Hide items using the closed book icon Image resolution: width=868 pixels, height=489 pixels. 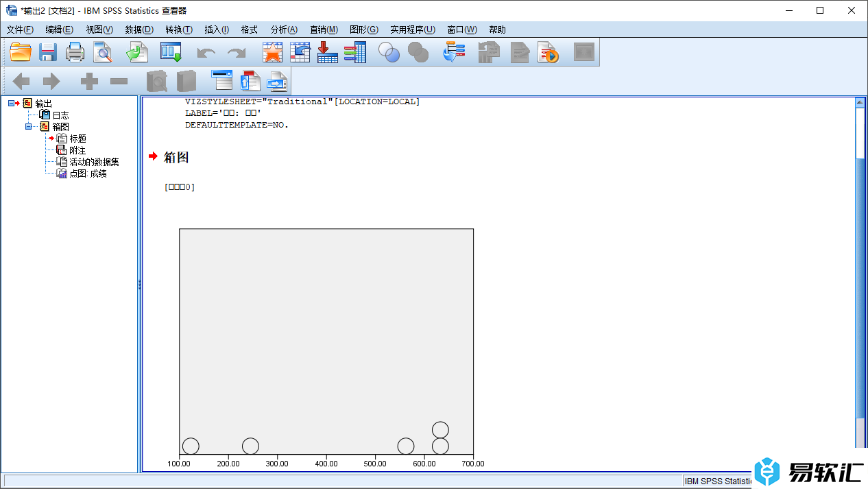[186, 82]
